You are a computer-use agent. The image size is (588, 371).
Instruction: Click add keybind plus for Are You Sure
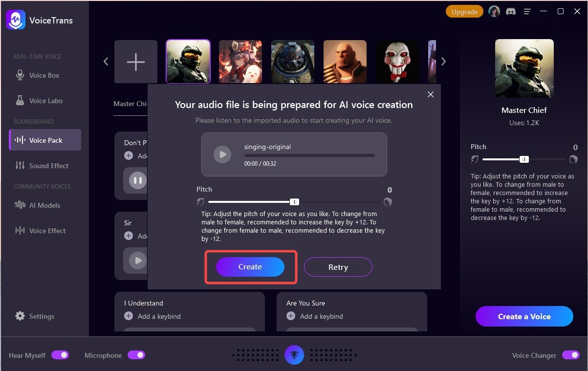click(x=291, y=316)
